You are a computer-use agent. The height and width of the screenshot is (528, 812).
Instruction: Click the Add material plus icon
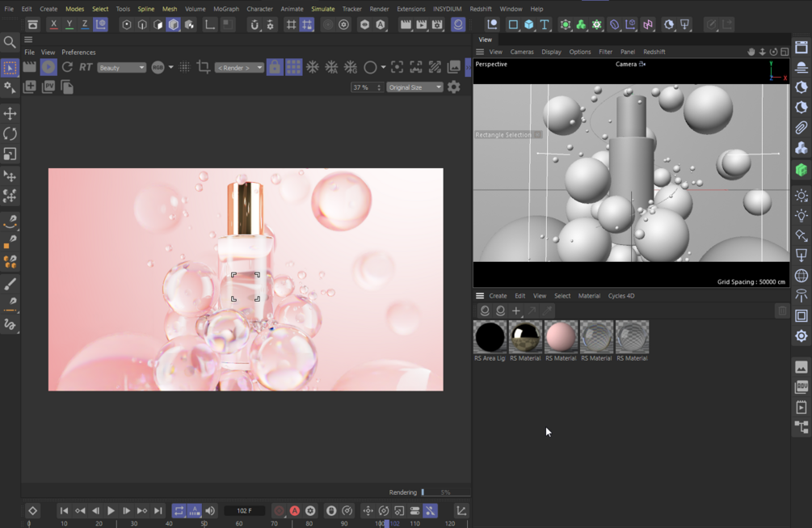coord(515,310)
